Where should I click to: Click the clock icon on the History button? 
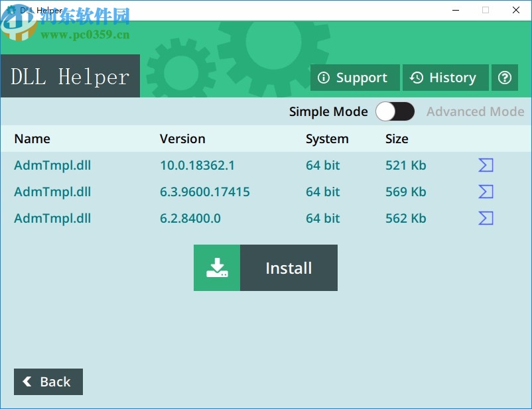417,78
